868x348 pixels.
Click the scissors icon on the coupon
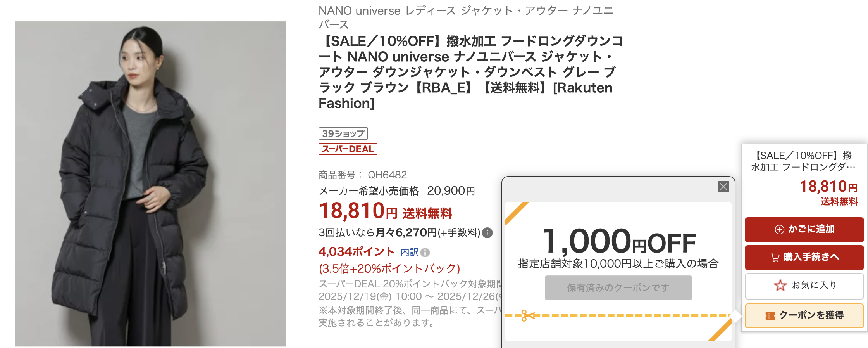point(527,315)
